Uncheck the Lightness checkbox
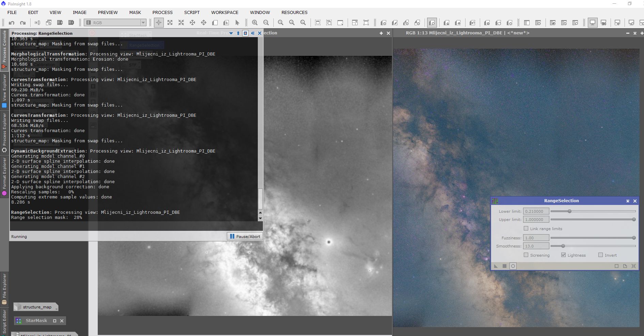644x336 pixels. 563,255
